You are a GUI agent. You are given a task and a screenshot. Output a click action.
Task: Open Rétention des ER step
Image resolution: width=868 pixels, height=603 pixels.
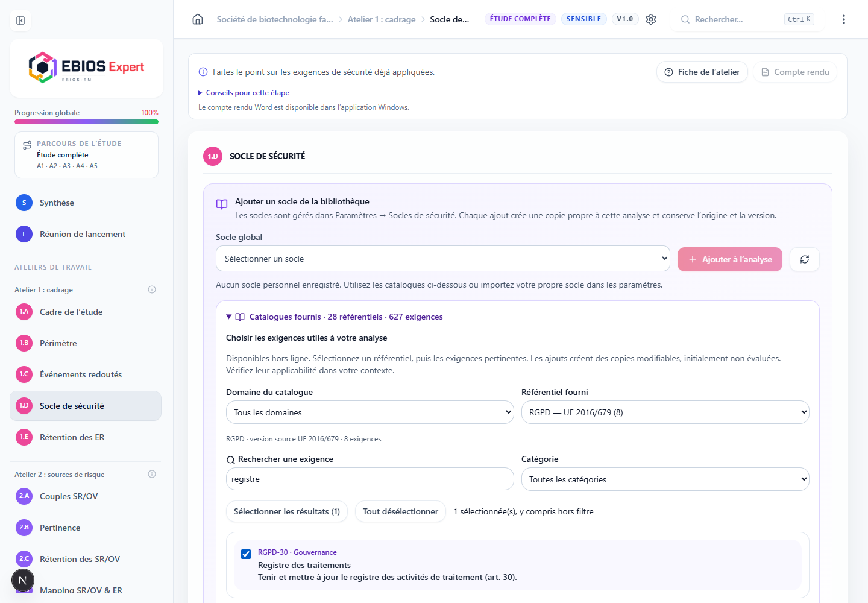(86, 437)
